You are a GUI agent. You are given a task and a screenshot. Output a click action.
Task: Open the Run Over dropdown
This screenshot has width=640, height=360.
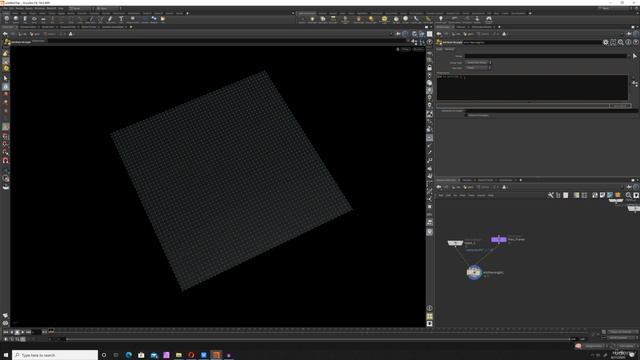click(x=478, y=67)
